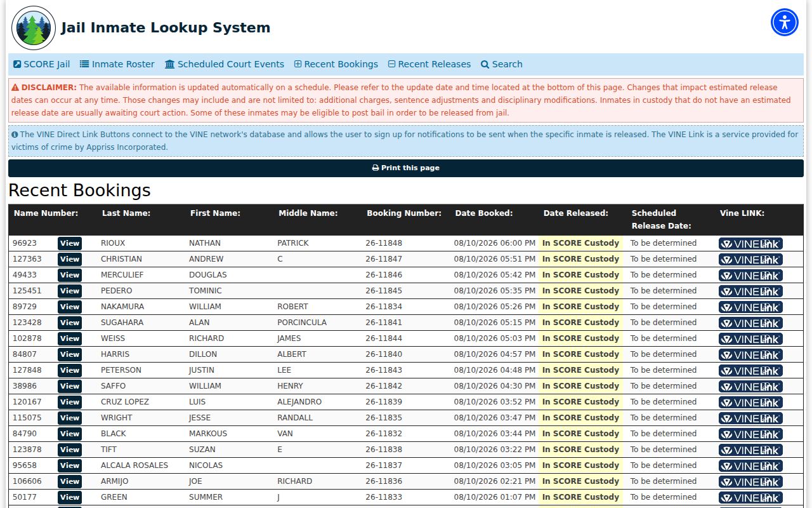Open VINELink for Joe Armijo
The height and width of the screenshot is (508, 812).
click(x=750, y=481)
